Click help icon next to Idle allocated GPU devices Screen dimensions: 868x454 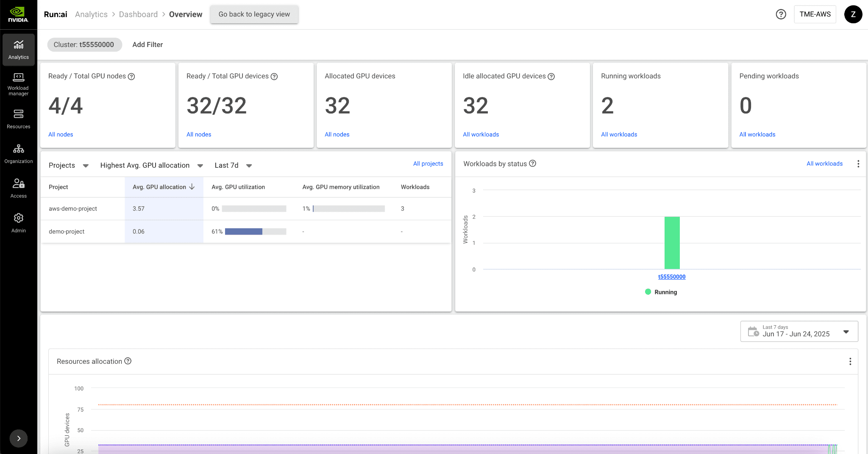pos(551,77)
